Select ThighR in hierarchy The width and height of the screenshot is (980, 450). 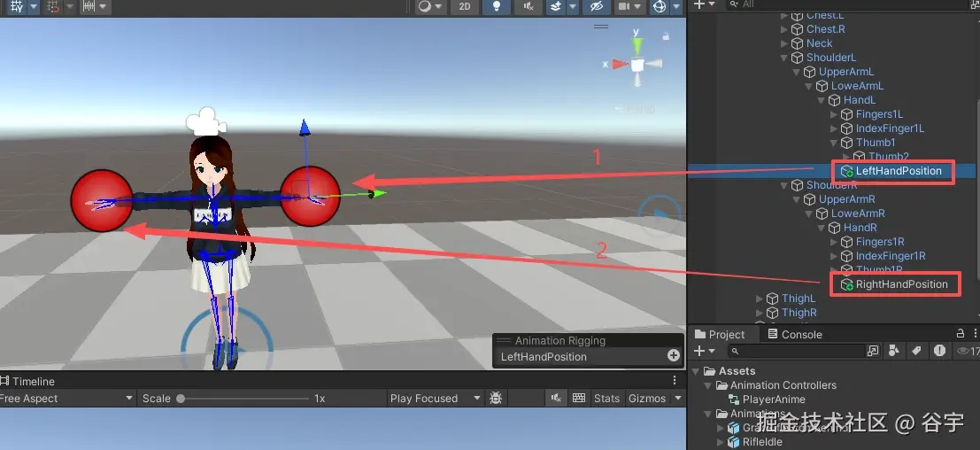click(x=799, y=313)
